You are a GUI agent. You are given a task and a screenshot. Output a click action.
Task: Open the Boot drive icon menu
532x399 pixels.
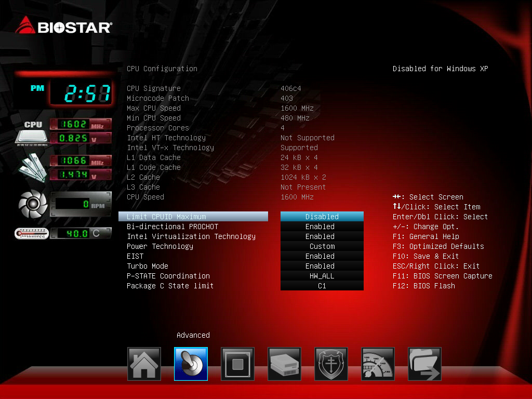(284, 364)
